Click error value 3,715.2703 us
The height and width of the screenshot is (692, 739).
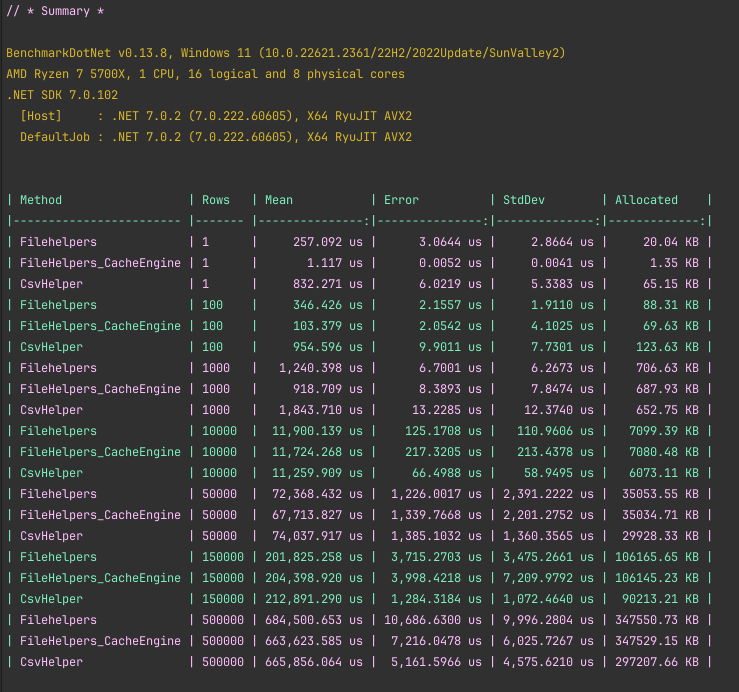(436, 557)
